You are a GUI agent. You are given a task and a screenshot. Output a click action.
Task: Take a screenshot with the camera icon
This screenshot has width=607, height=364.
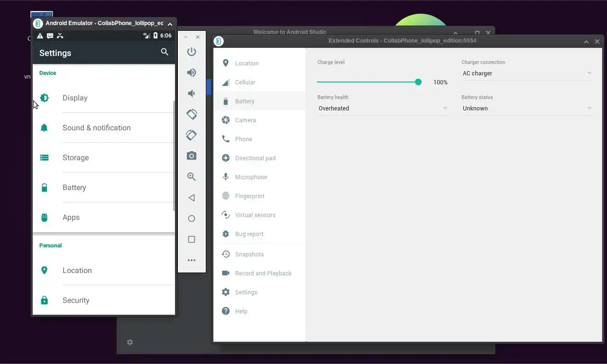pyautogui.click(x=192, y=156)
